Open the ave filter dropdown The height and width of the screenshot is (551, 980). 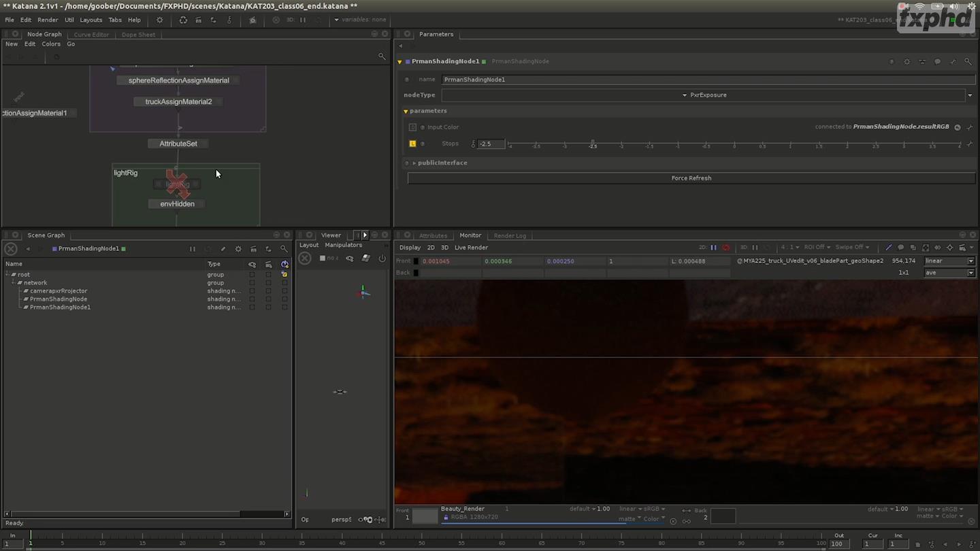(x=949, y=273)
